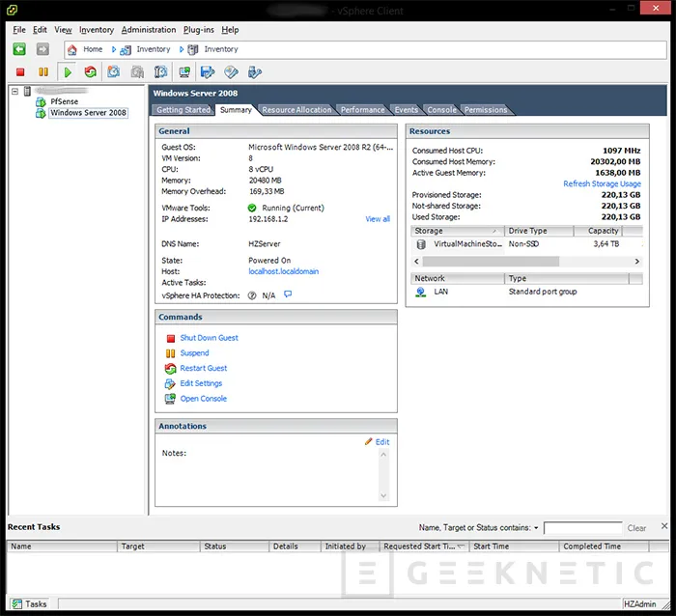Select Windows Server 2008 in the inventory tree

(89, 113)
